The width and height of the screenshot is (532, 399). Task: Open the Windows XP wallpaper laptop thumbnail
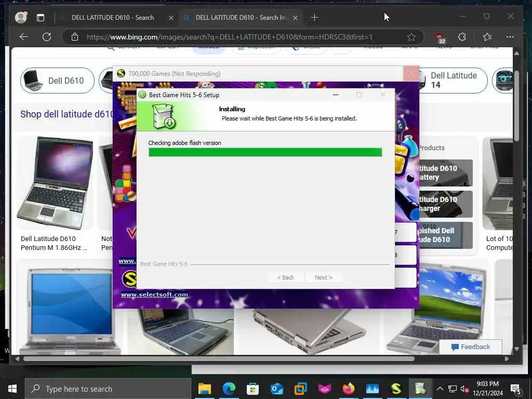437,310
